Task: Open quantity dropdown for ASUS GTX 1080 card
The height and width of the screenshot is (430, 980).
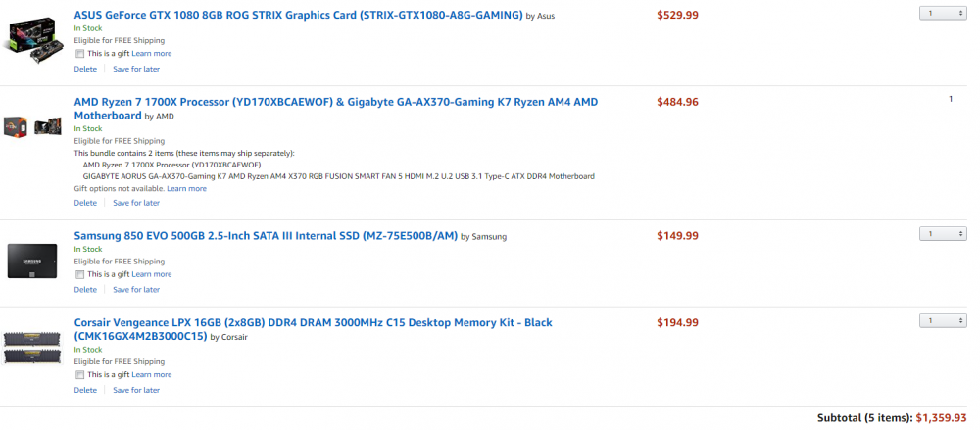Action: (942, 13)
